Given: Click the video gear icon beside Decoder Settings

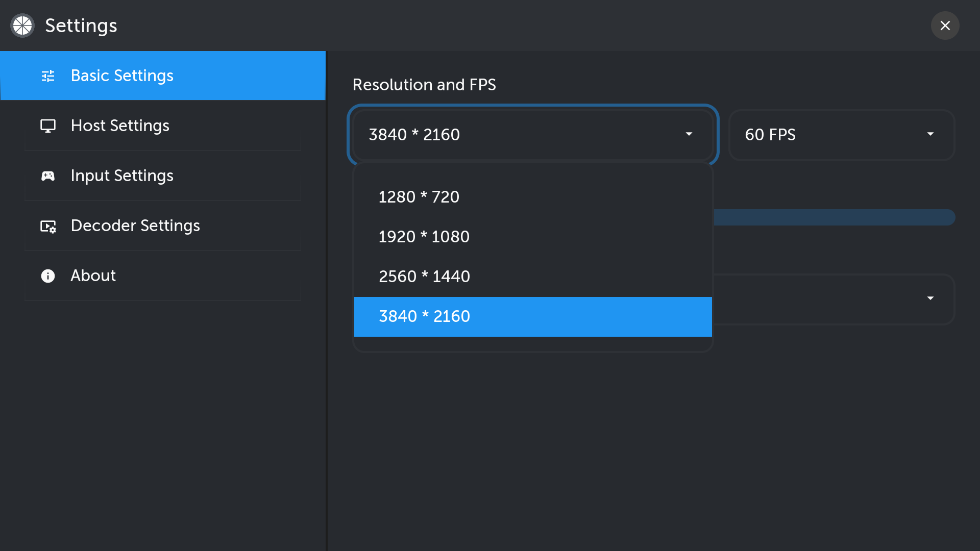Looking at the screenshot, I should coord(48,226).
